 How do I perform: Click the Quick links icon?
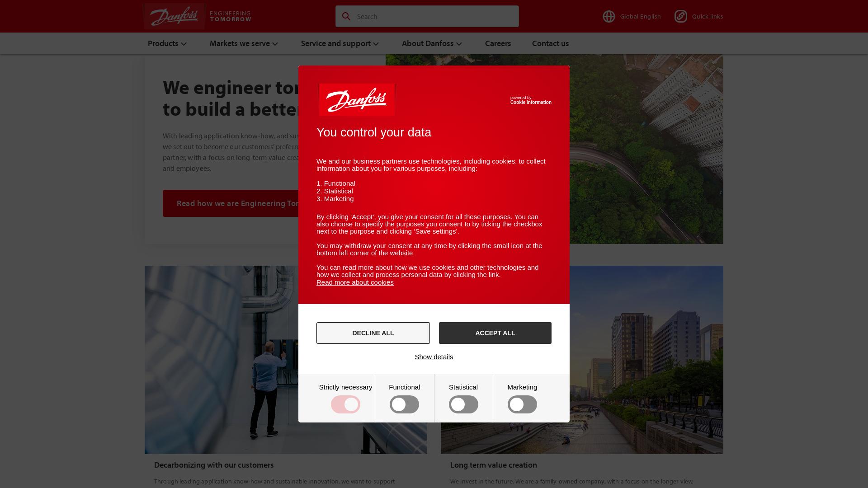[x=680, y=16]
